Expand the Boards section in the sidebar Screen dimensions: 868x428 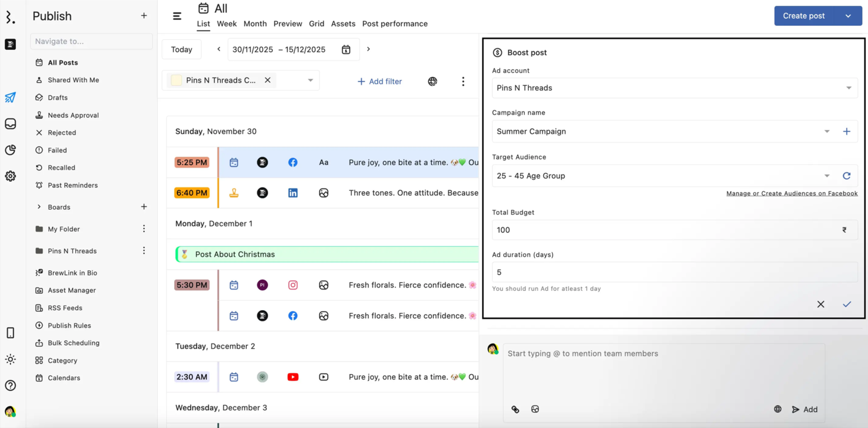(x=40, y=207)
